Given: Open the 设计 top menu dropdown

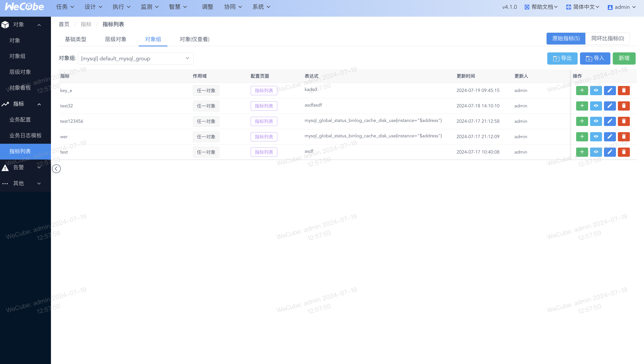Looking at the screenshot, I should (93, 7).
